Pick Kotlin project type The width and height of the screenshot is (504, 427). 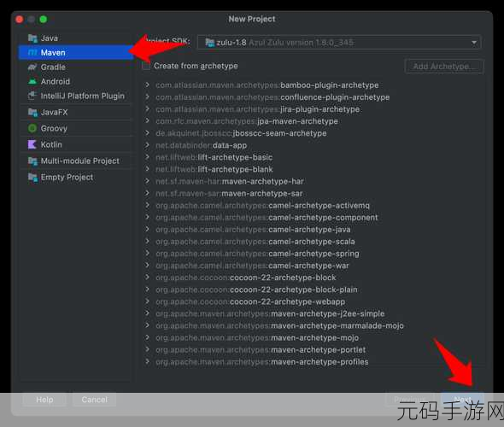pyautogui.click(x=76, y=144)
